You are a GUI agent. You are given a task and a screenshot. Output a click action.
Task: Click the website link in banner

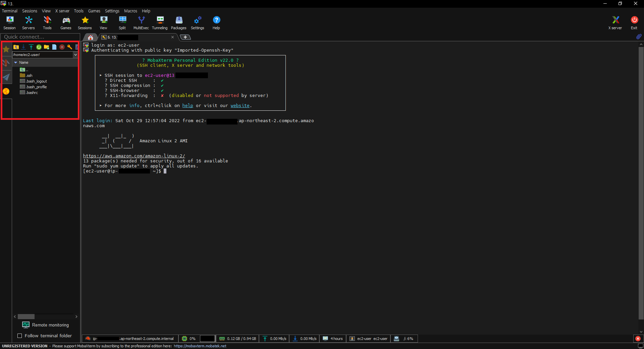(x=240, y=105)
